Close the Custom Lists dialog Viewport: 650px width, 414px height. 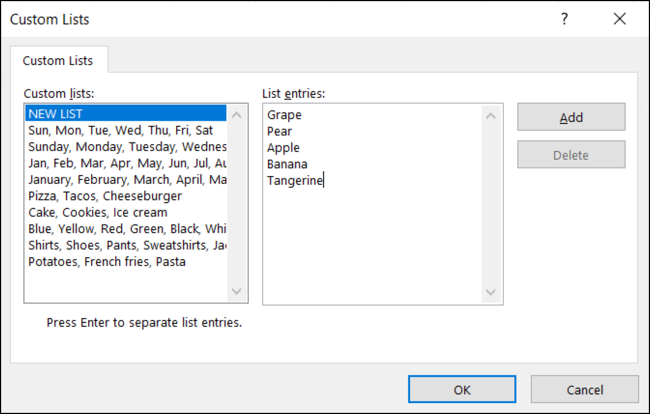click(620, 19)
